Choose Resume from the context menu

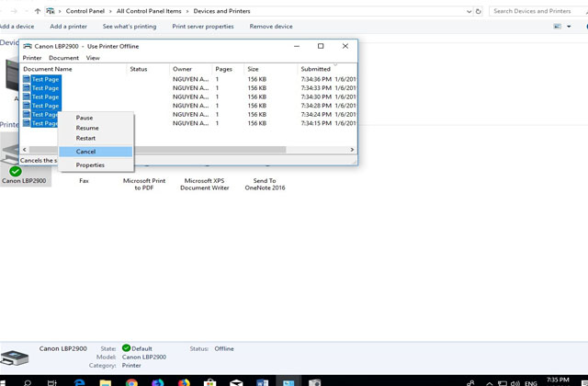87,128
